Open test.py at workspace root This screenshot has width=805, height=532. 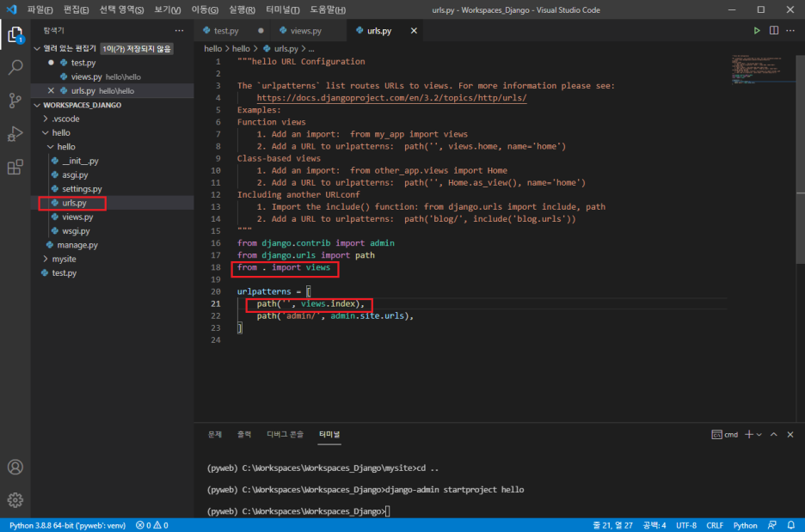65,273
